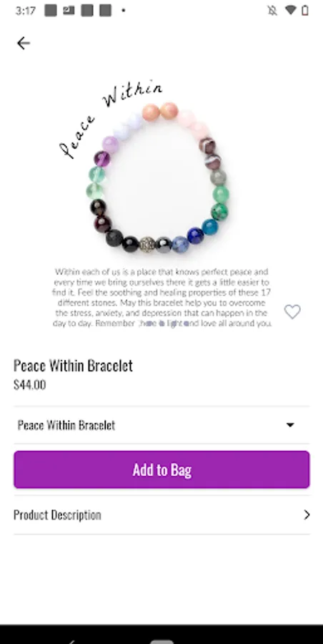Tap the Peace Within script lettering
The image size is (323, 644).
click(x=111, y=118)
